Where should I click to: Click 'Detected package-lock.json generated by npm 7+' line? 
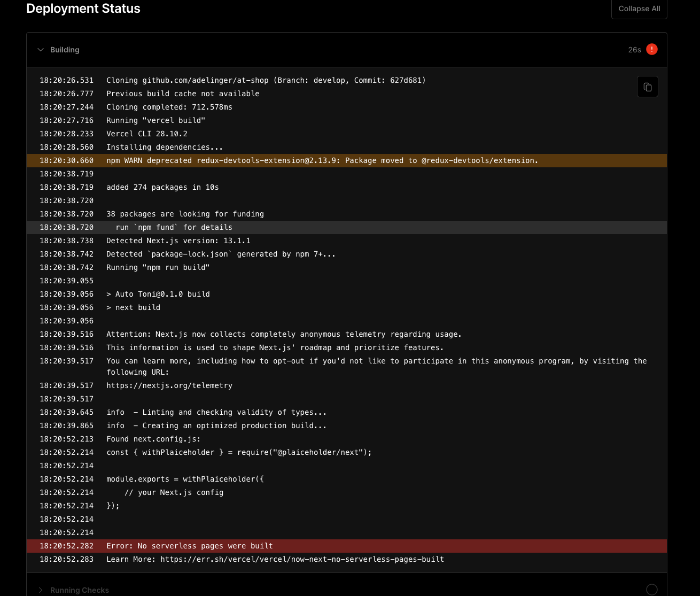click(x=347, y=254)
